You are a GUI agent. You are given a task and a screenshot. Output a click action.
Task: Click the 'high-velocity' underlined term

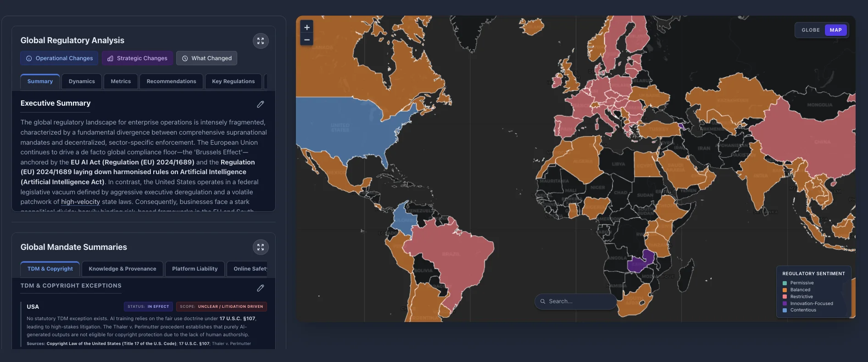pos(80,202)
